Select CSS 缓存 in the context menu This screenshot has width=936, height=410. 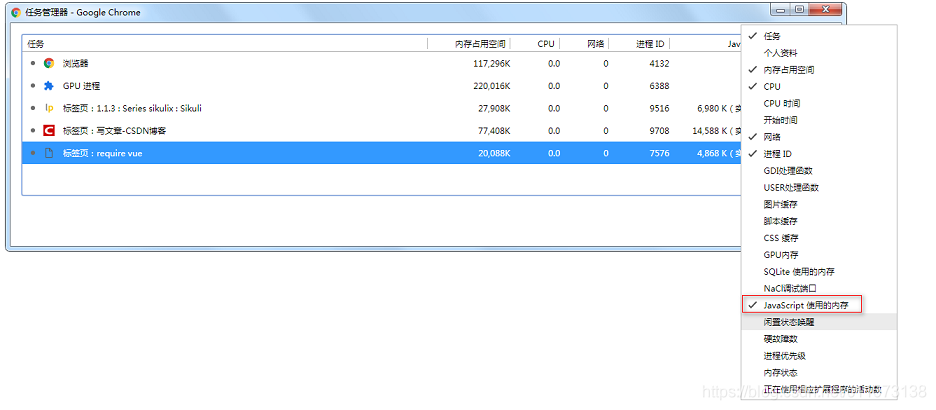(x=819, y=238)
